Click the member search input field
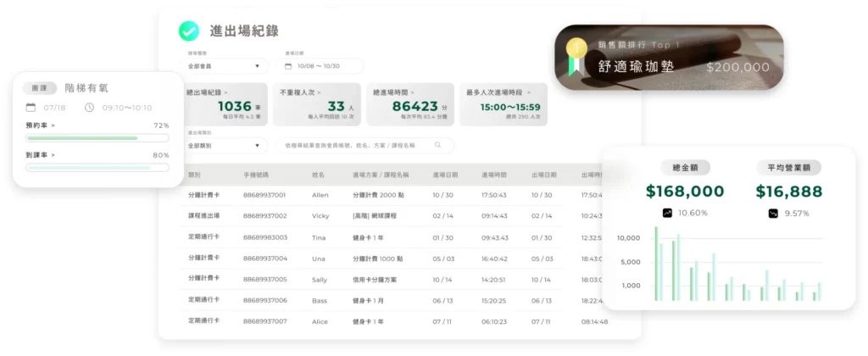868x356 pixels. click(364, 146)
